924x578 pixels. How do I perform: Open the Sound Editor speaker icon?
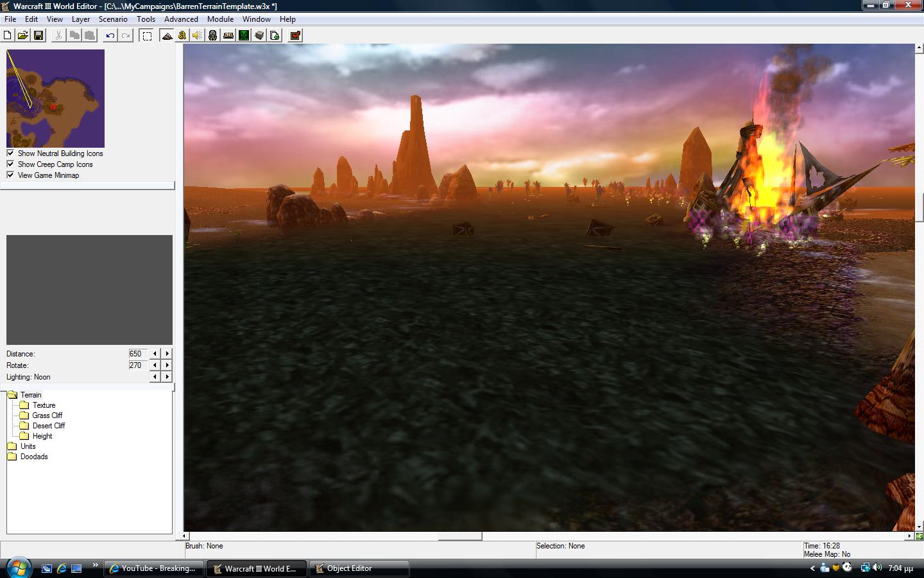[x=198, y=35]
